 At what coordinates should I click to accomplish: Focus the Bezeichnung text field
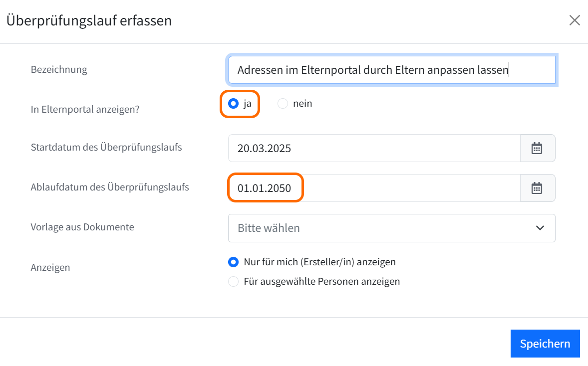pyautogui.click(x=391, y=70)
